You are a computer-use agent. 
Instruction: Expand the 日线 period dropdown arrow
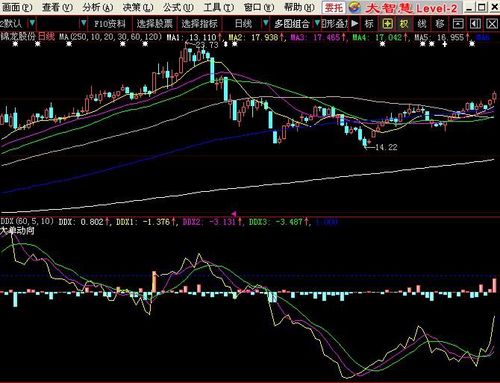coord(265,23)
